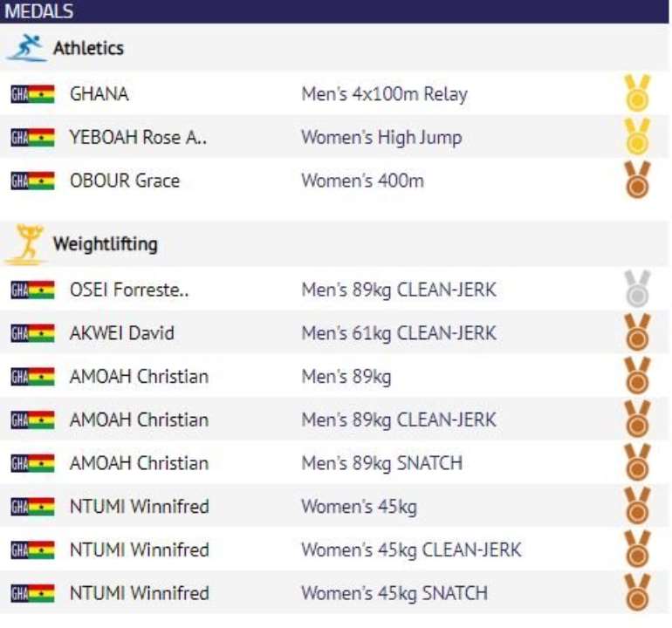Click bronze medal for Women's 400m

637,180
